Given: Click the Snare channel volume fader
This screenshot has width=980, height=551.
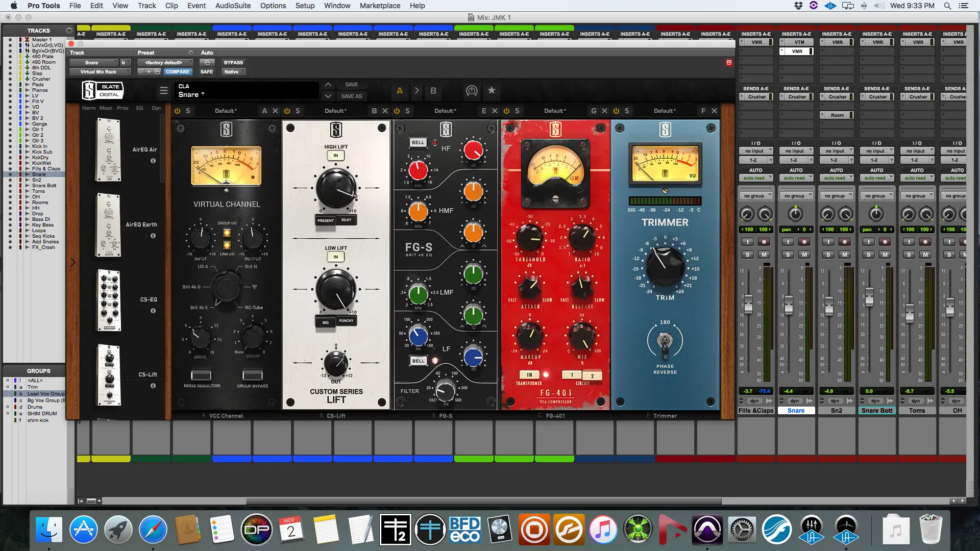Looking at the screenshot, I should (x=789, y=304).
